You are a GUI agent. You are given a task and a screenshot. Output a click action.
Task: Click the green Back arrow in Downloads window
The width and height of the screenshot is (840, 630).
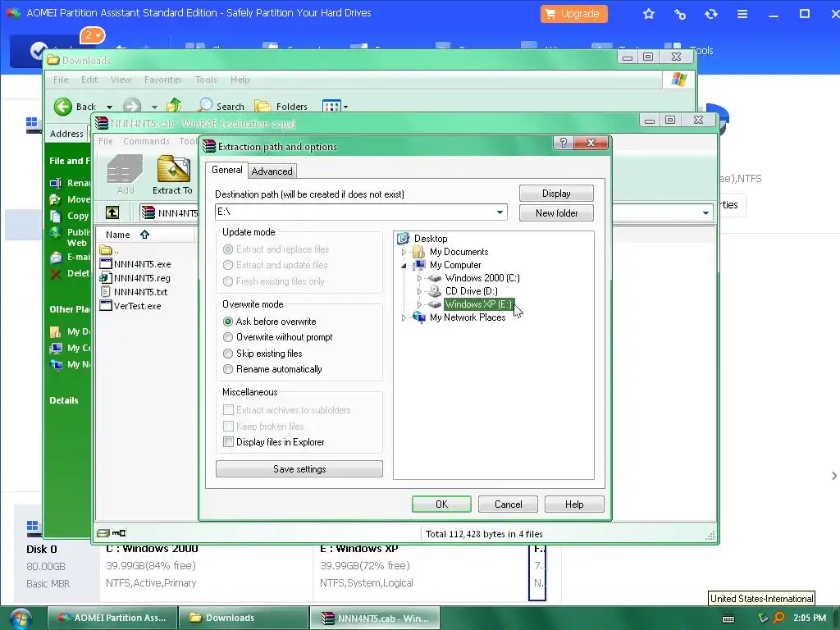point(62,107)
